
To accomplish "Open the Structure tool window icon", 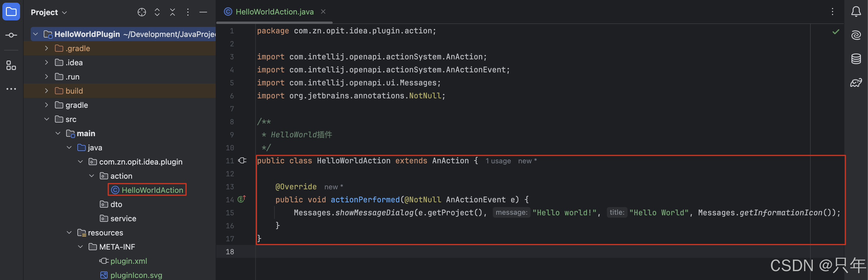I will tap(11, 65).
